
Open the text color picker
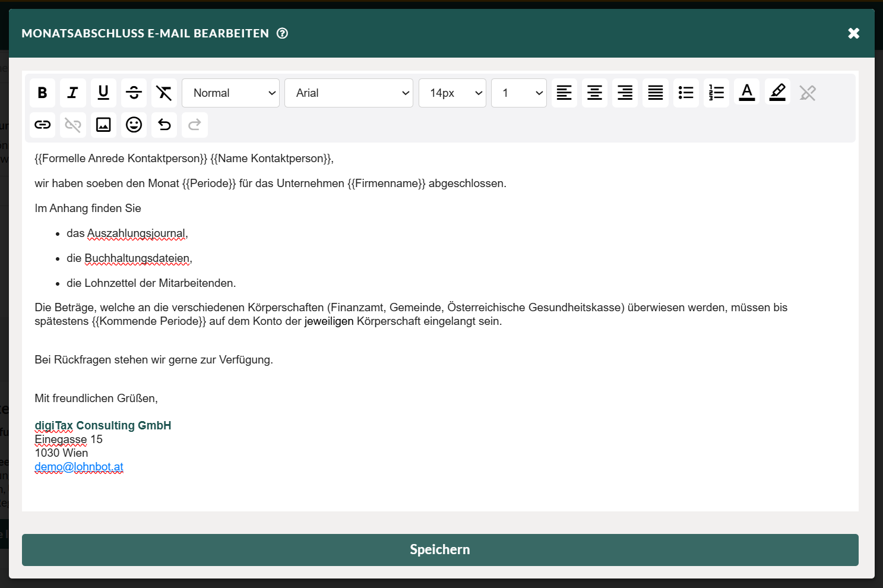click(x=747, y=93)
